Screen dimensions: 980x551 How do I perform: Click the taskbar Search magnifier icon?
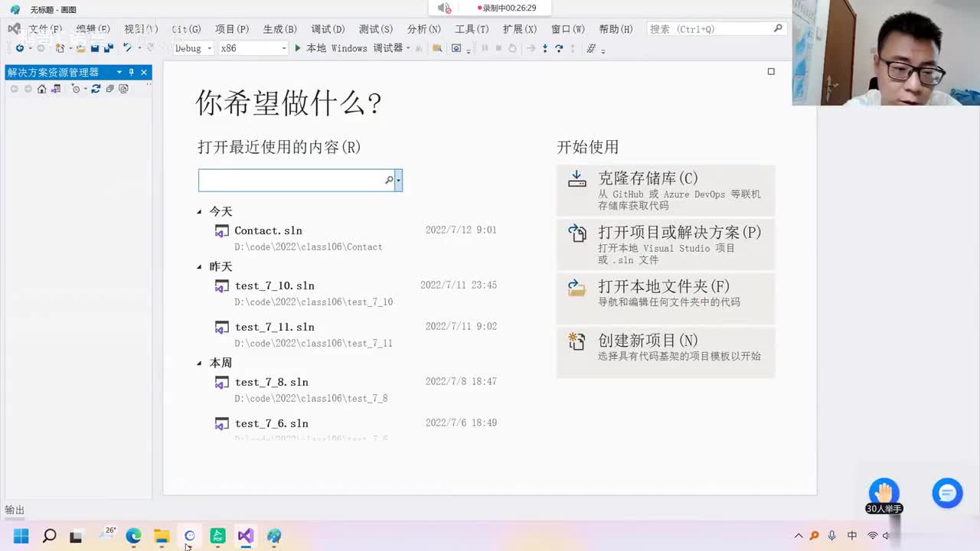click(49, 536)
